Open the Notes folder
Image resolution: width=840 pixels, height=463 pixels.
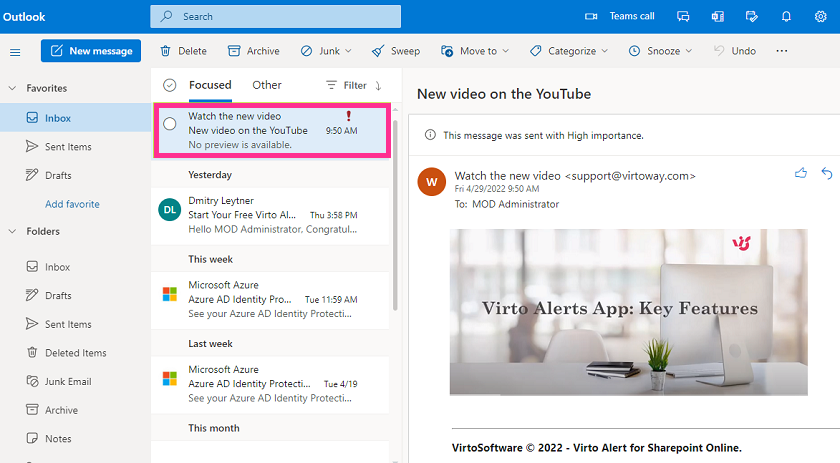(x=76, y=438)
